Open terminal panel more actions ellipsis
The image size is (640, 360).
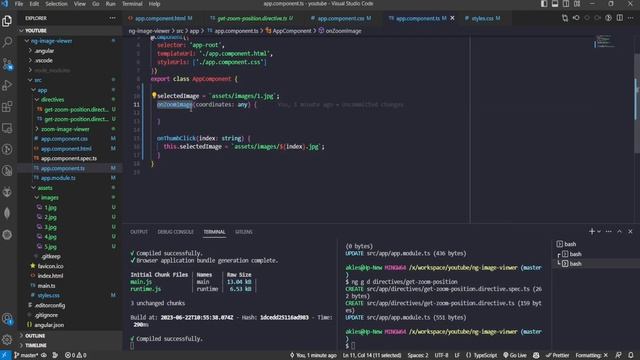click(x=609, y=231)
